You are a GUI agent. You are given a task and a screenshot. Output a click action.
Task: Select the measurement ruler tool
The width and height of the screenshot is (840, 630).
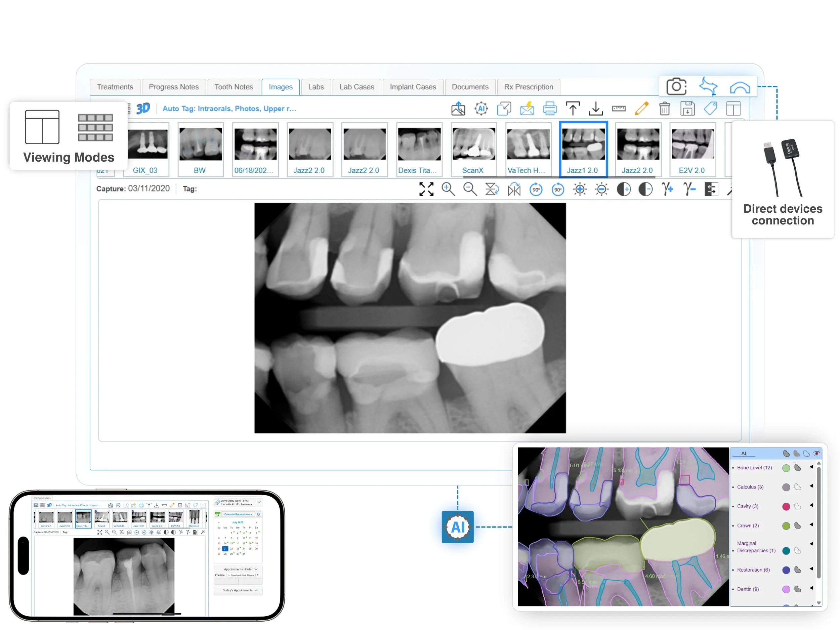pyautogui.click(x=619, y=108)
